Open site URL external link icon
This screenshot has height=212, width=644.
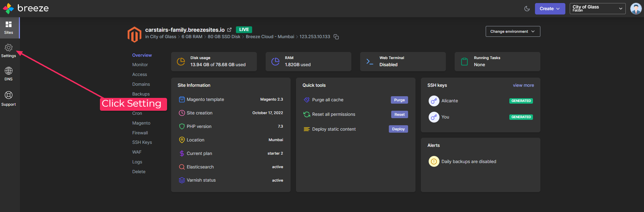pos(230,30)
